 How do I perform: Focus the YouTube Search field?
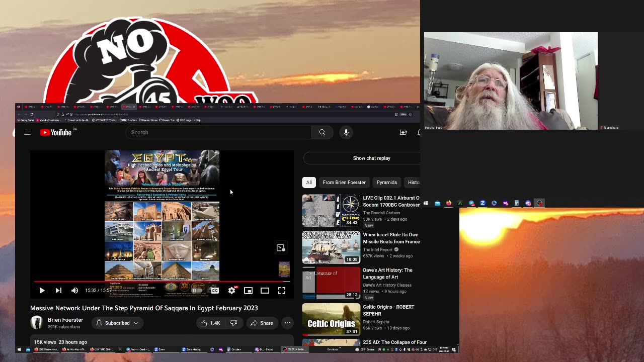pos(218,132)
